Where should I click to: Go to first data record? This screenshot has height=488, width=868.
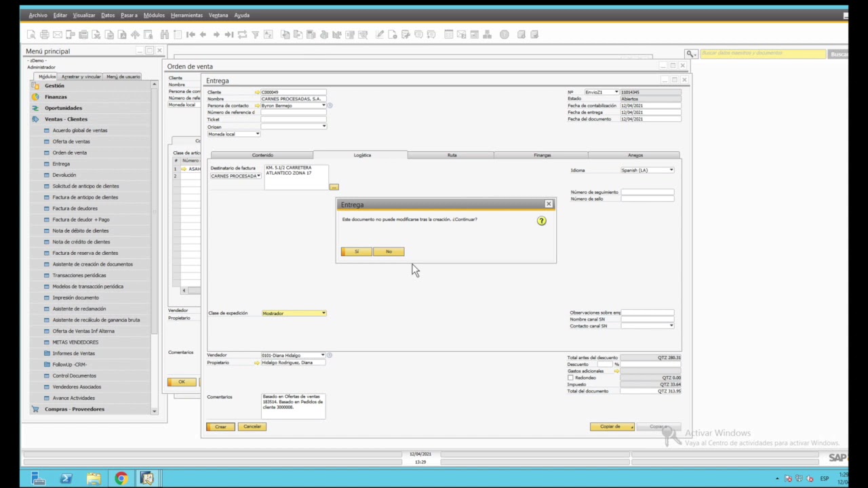click(x=191, y=35)
